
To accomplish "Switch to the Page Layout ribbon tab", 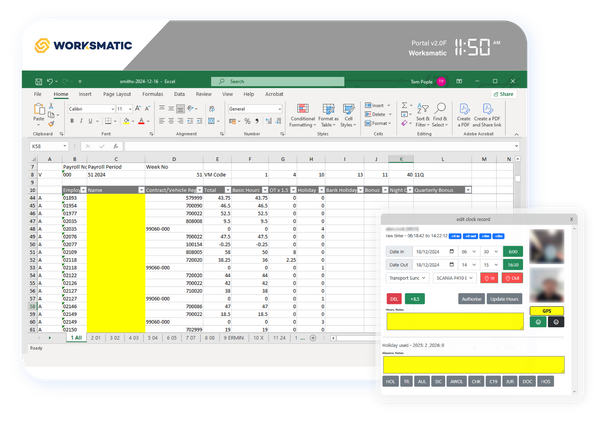I will click(117, 94).
